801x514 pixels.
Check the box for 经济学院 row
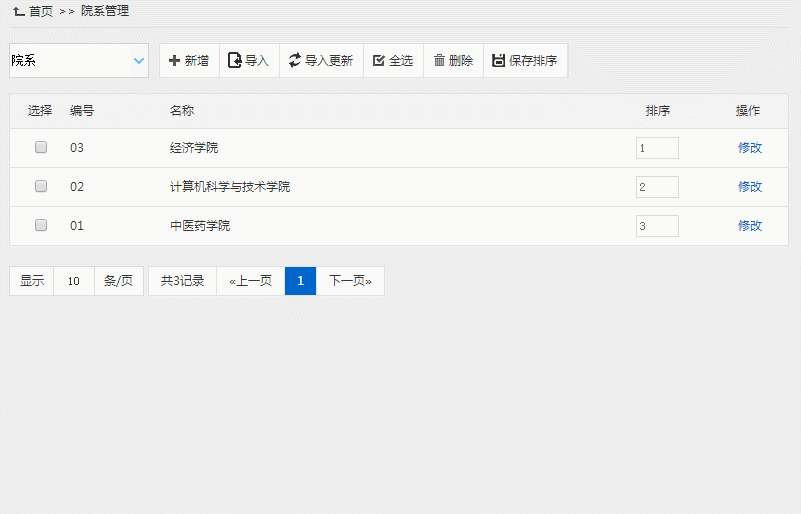tap(41, 147)
